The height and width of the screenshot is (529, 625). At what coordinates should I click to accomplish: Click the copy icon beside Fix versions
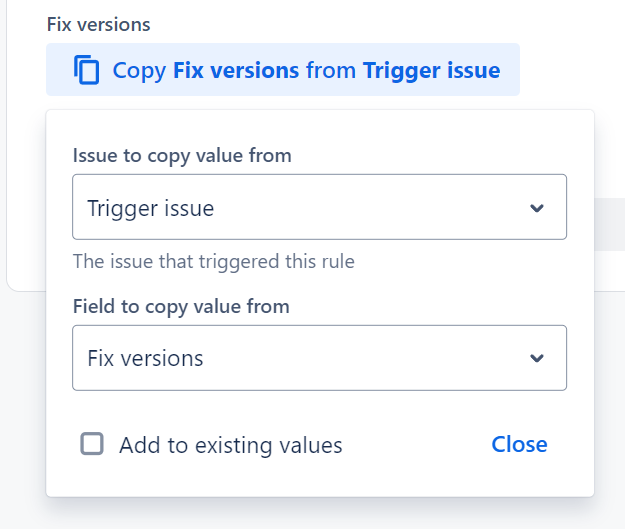[x=86, y=70]
